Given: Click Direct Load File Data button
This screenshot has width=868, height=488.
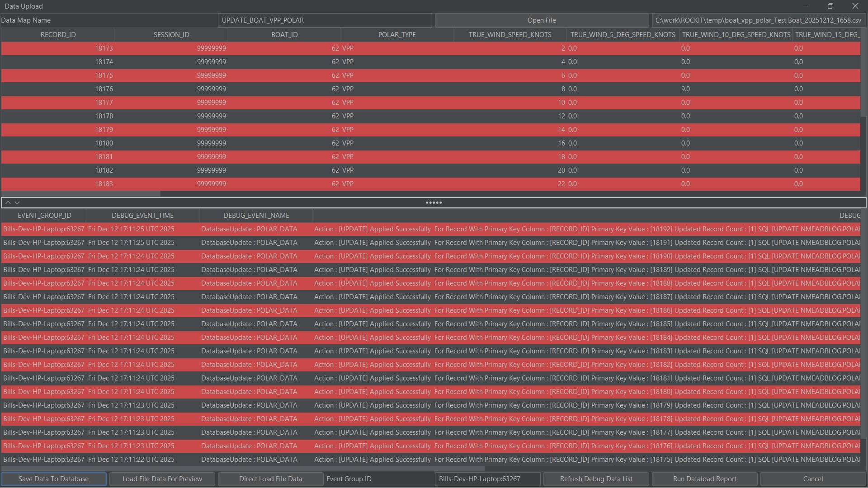Looking at the screenshot, I should [270, 479].
